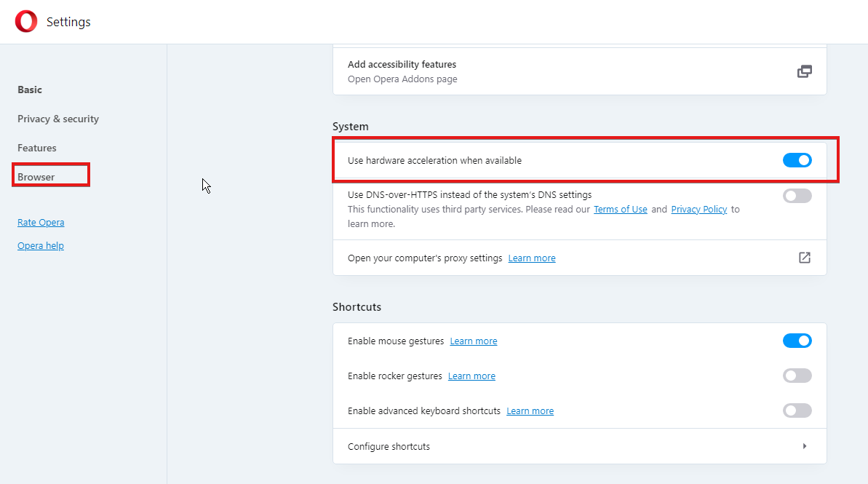Turn on rocker gestures switch

click(797, 376)
